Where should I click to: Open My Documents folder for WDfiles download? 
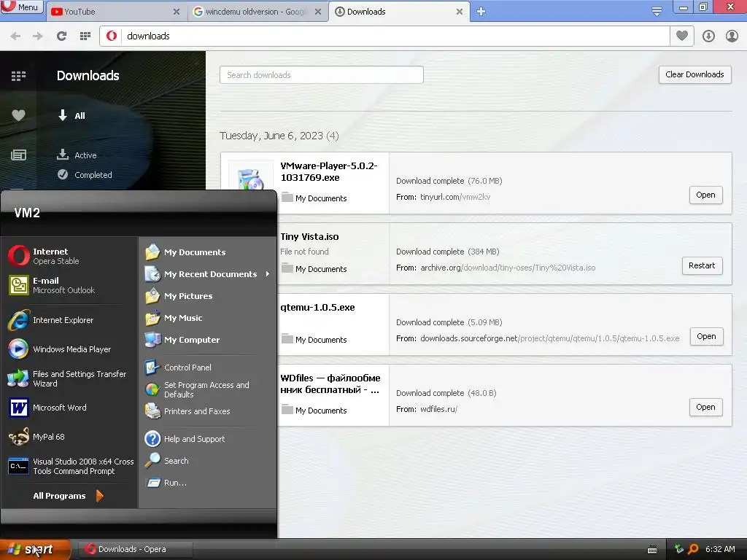click(x=314, y=410)
